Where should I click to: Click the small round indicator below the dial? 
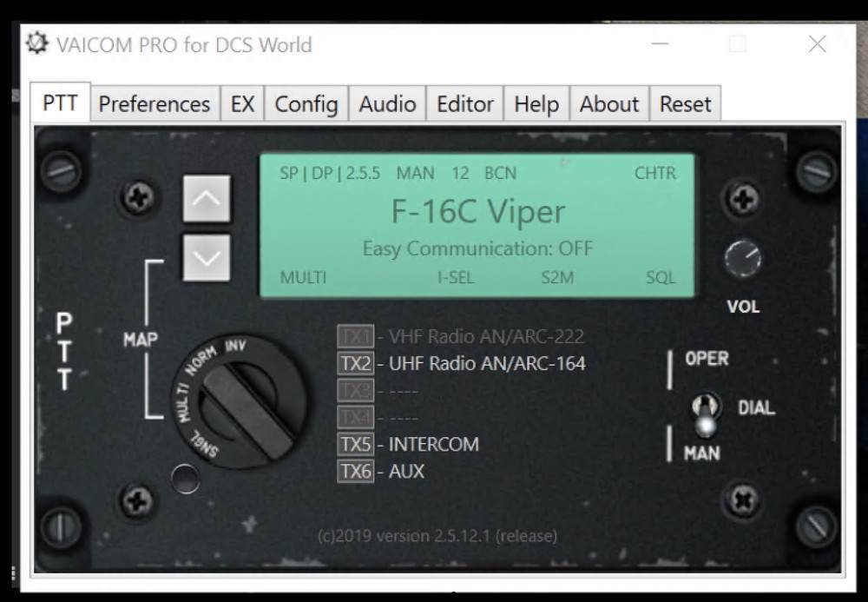click(x=186, y=479)
